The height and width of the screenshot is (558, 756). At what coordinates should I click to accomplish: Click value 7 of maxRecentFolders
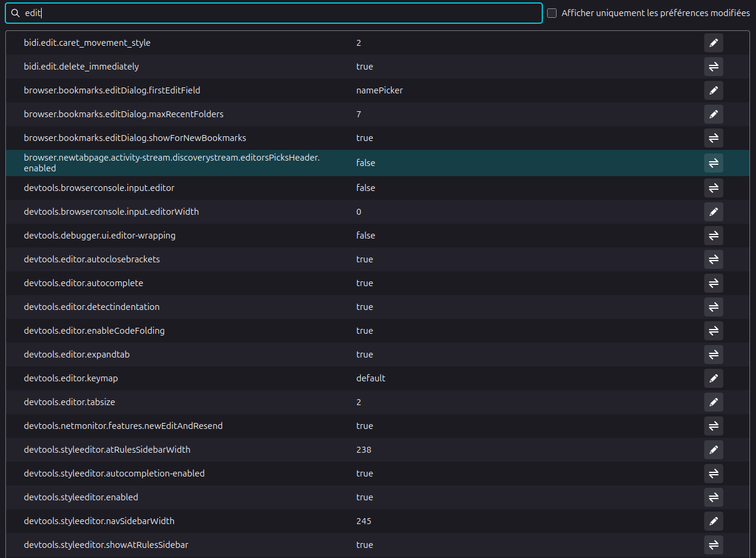pos(359,114)
